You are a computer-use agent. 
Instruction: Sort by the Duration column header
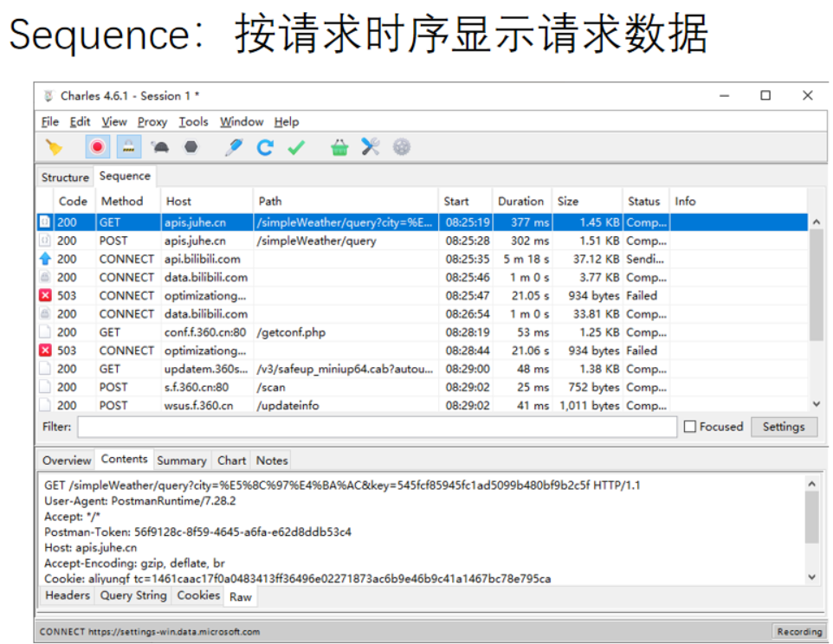tap(520, 201)
